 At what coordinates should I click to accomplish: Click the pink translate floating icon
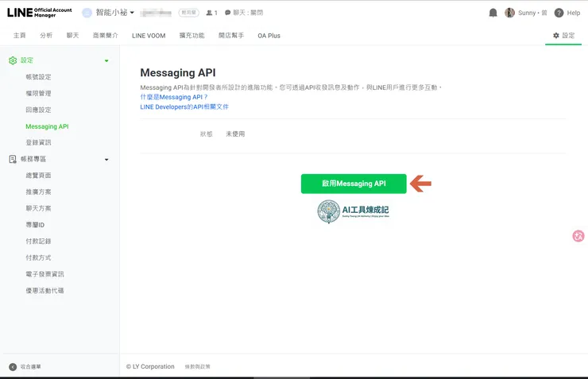tap(578, 236)
